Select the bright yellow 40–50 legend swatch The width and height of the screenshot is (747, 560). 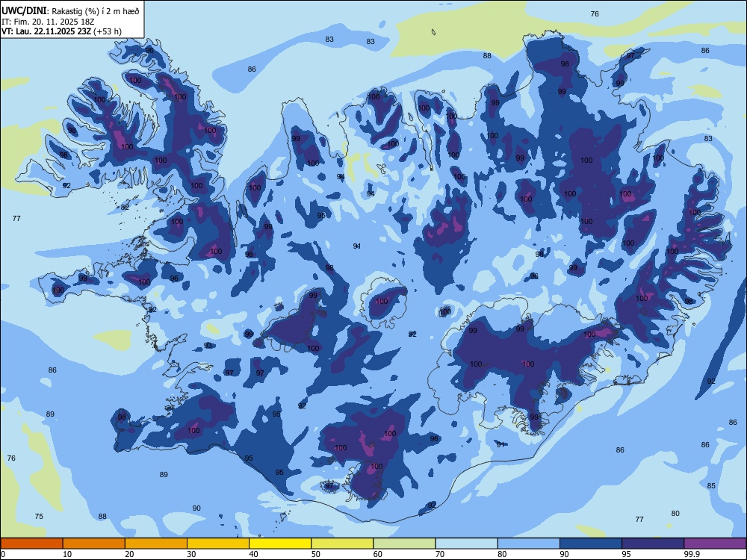pyautogui.click(x=280, y=544)
